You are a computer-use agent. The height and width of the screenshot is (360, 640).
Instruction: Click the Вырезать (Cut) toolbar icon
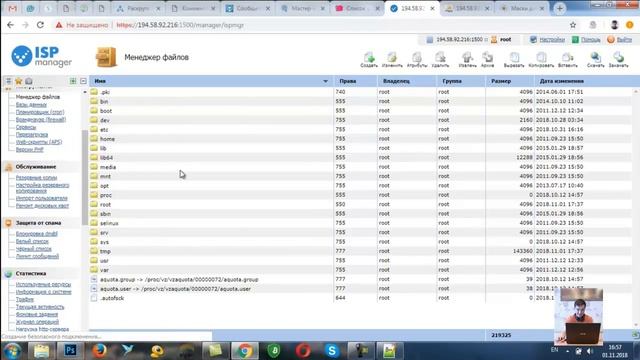[x=514, y=60]
